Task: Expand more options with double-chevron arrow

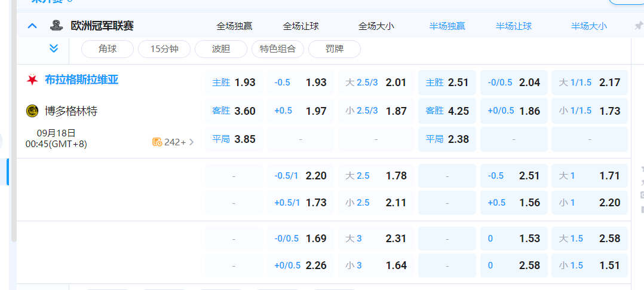Action: pos(53,48)
